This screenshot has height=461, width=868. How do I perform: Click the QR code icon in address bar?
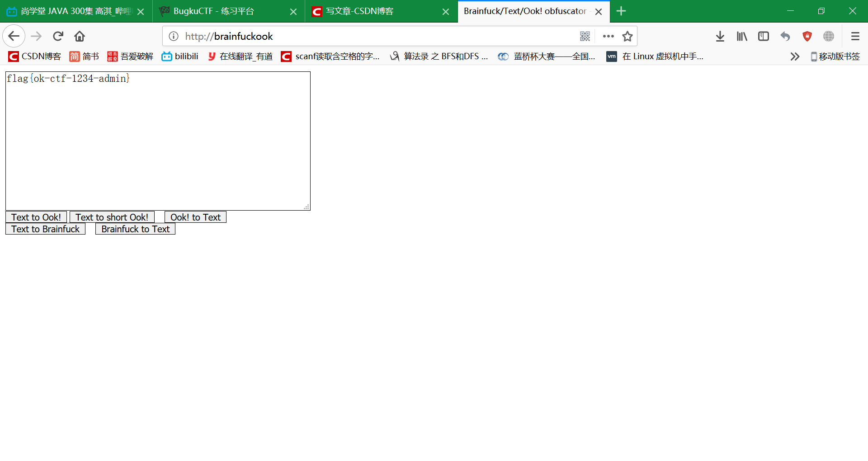click(x=585, y=36)
